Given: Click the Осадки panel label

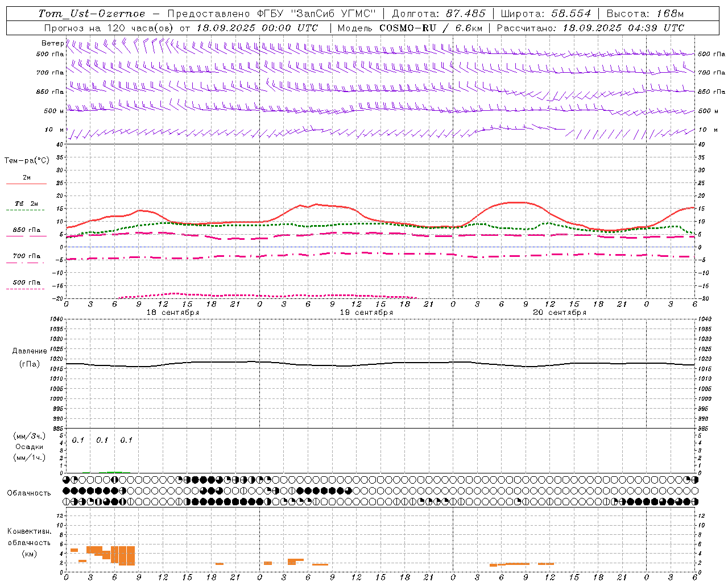Looking at the screenshot, I should tap(30, 447).
